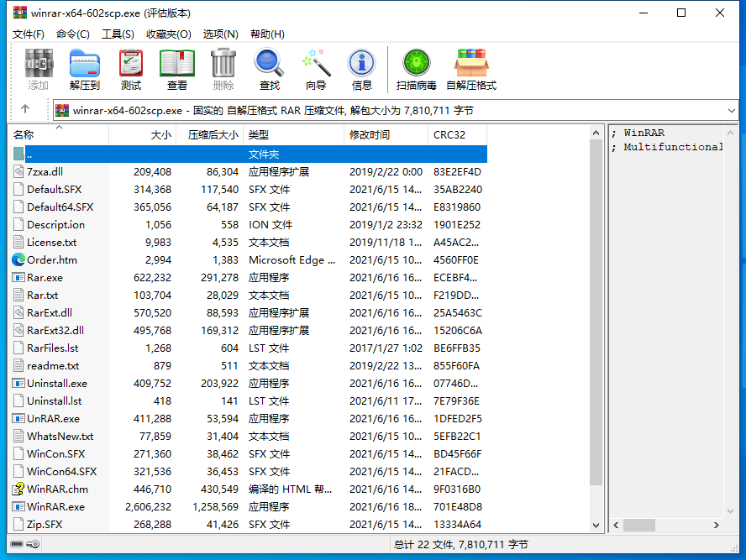Click the parent folder (..) icon
Image resolution: width=746 pixels, height=560 pixels.
click(18, 154)
